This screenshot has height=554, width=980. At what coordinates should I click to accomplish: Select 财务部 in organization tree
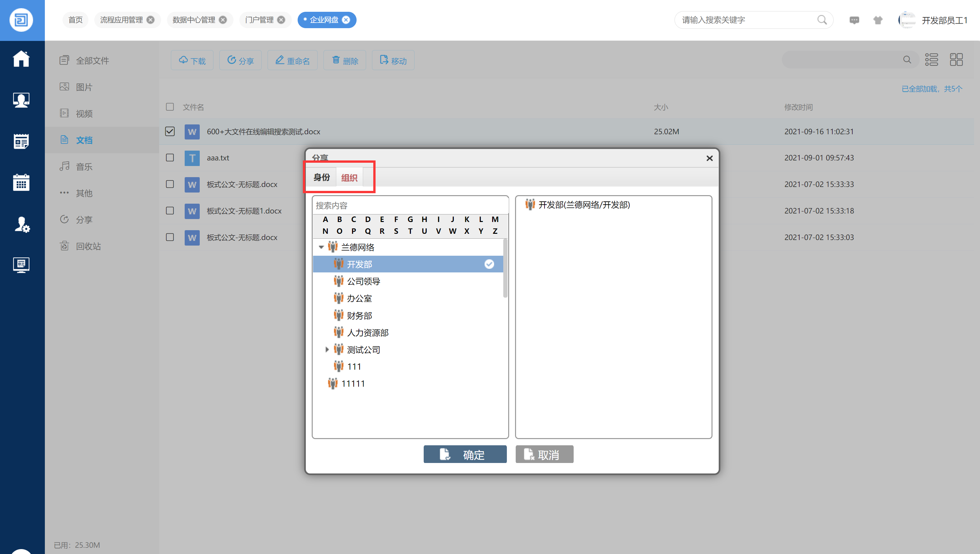coord(359,315)
